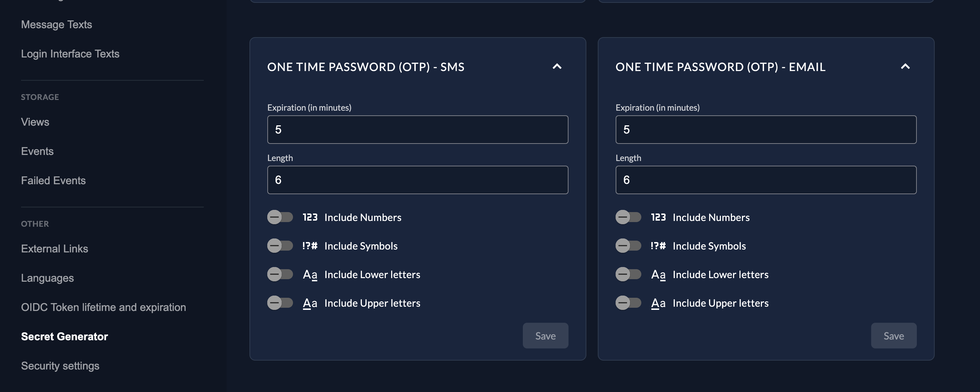Click the lowercase Aa icon in OTP Email
Viewport: 980px width, 392px height.
click(x=658, y=275)
